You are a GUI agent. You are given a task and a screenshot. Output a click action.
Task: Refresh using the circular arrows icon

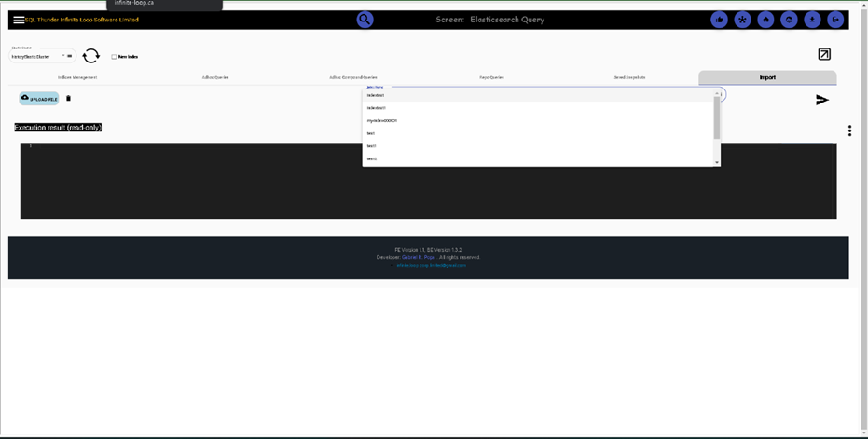click(90, 55)
